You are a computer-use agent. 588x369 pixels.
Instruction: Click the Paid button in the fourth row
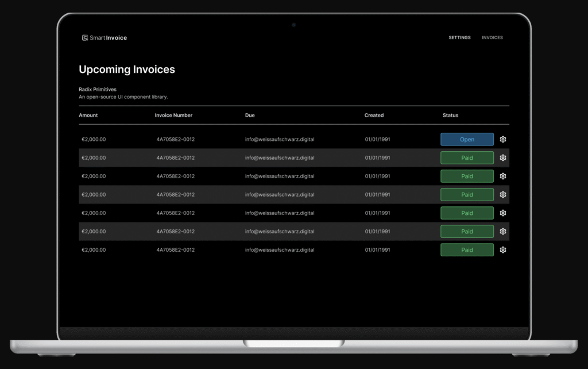[467, 195]
